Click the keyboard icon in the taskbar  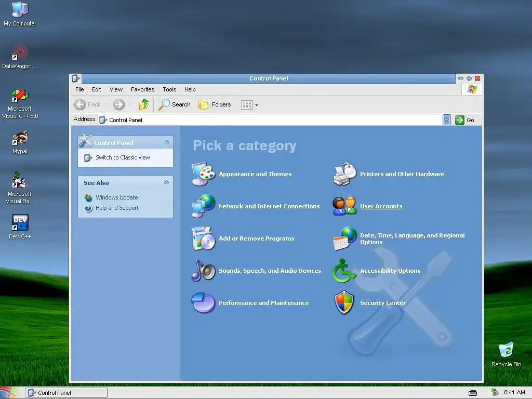(x=473, y=393)
